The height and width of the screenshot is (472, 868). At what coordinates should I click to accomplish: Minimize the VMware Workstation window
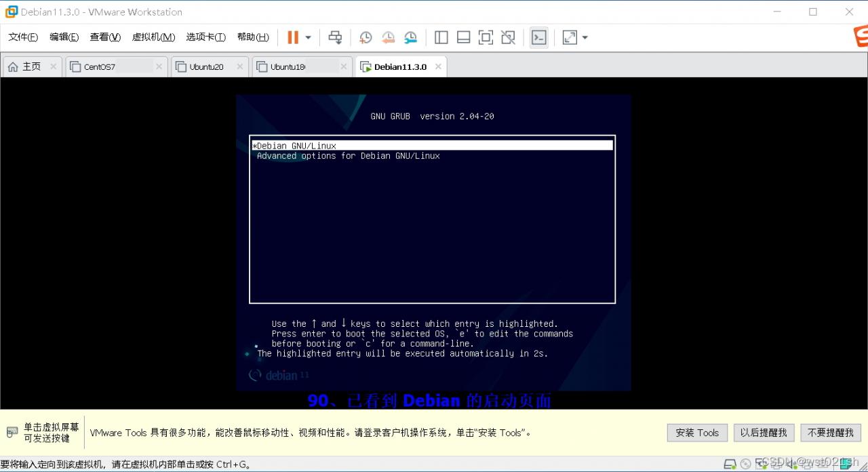(777, 12)
